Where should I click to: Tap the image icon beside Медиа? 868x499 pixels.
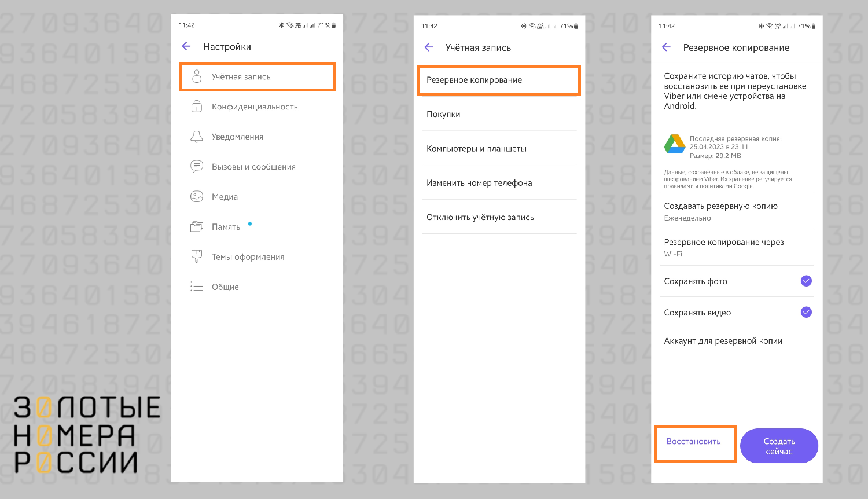(197, 197)
